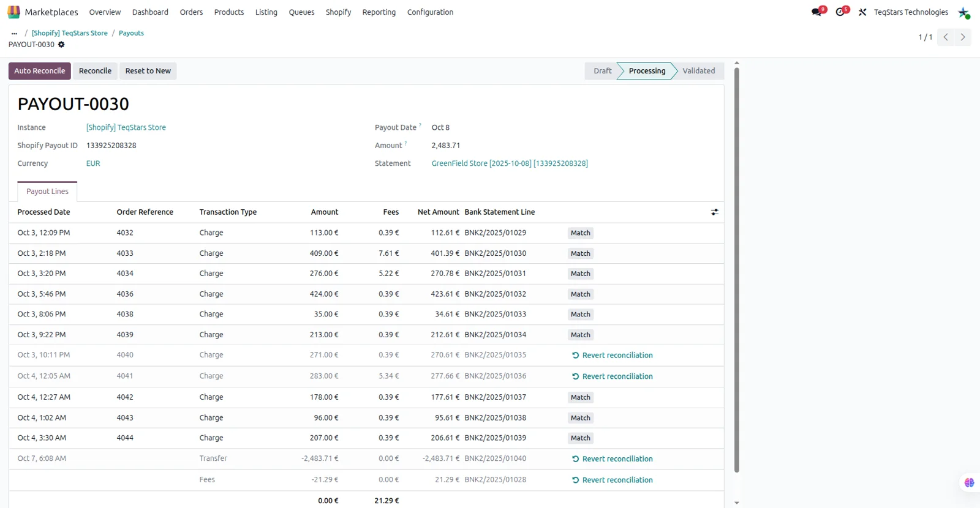Open the Configuration menu

[x=430, y=12]
